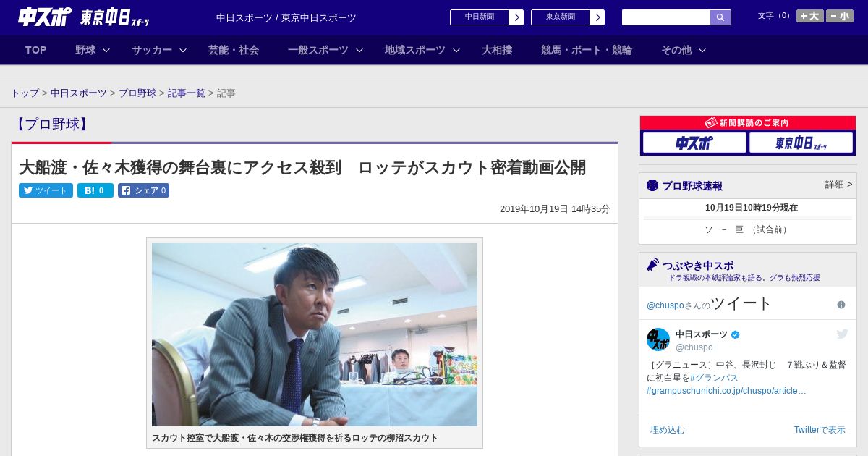
Task: Open つぶやき中スポ heading link
Action: click(x=698, y=266)
